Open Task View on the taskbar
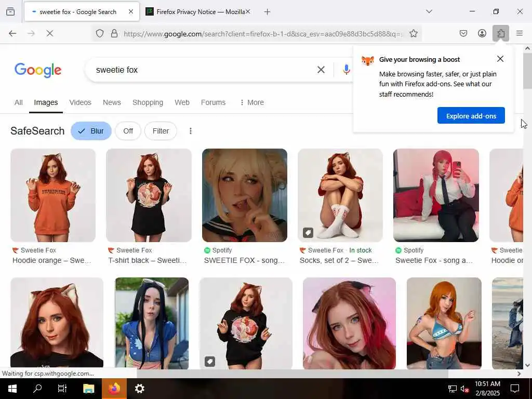The width and height of the screenshot is (532, 399). (62, 389)
